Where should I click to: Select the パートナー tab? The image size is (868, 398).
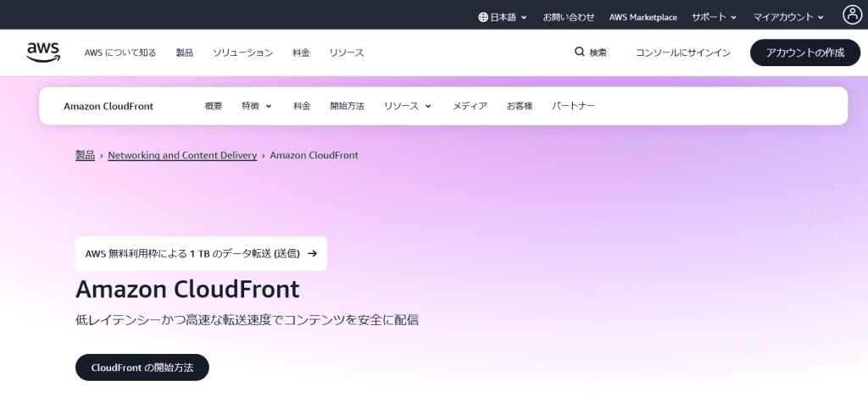[x=573, y=106]
